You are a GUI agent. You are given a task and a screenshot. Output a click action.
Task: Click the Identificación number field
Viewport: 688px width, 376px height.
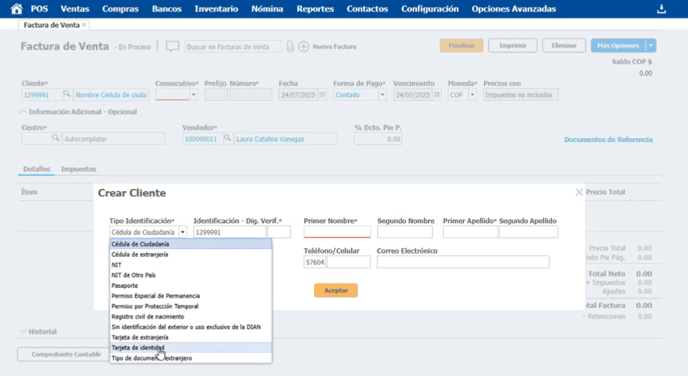(x=229, y=232)
